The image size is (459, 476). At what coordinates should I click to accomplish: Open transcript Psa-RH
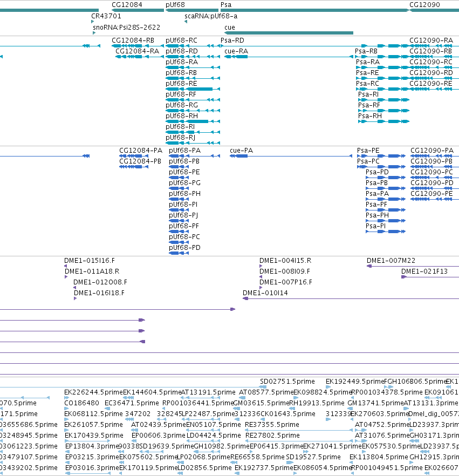coord(370,116)
